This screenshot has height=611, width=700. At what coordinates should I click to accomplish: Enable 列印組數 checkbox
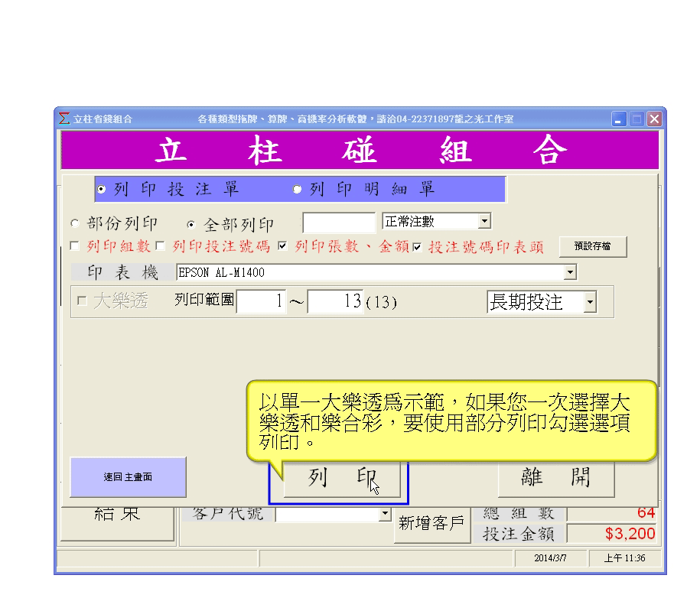(75, 246)
